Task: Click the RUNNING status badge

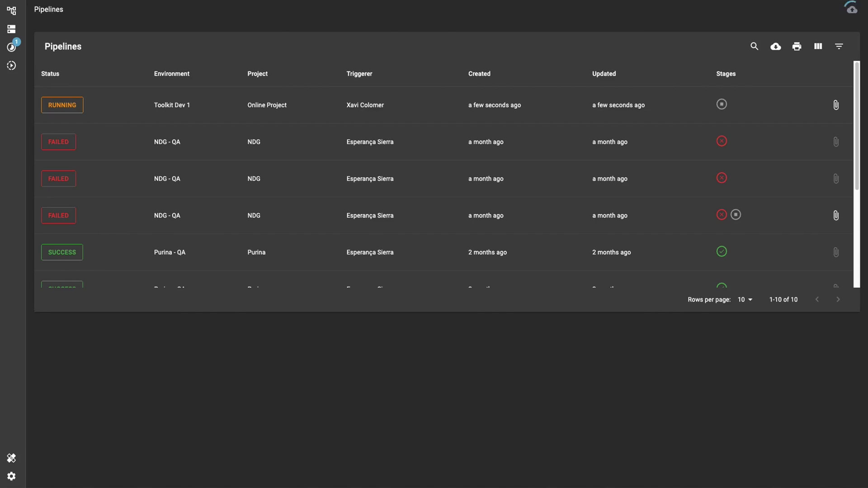Action: 62,105
